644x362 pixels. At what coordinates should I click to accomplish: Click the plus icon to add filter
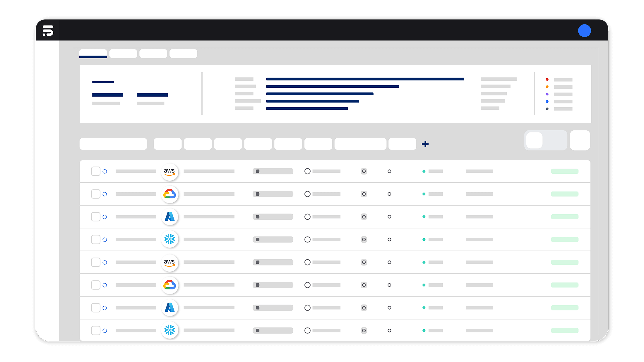(425, 144)
